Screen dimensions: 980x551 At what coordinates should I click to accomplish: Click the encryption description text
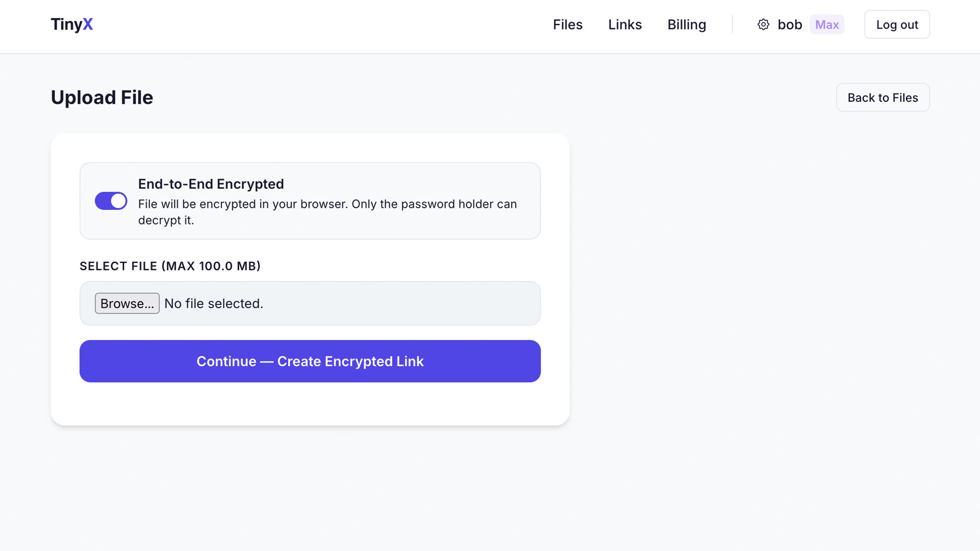pyautogui.click(x=327, y=212)
